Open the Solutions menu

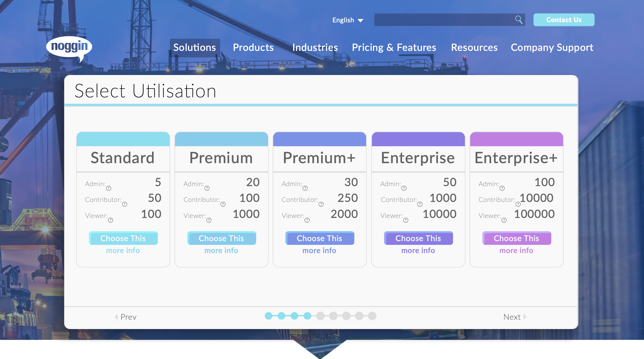click(x=195, y=48)
